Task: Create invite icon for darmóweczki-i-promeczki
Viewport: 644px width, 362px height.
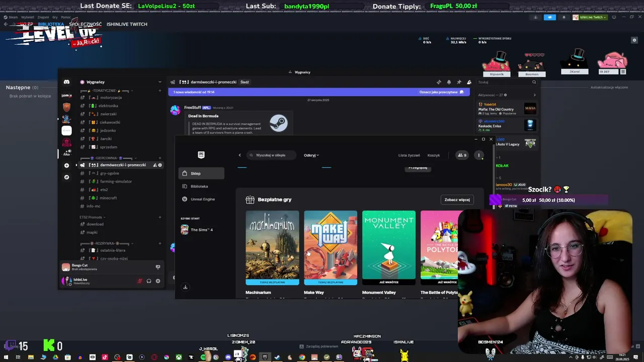Action: click(155, 165)
